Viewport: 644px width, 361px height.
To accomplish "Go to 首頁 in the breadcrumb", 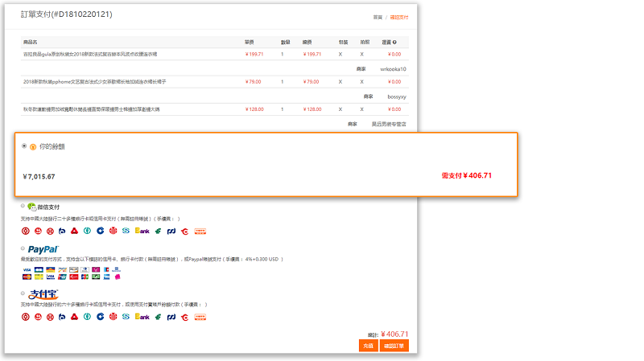I will click(378, 17).
